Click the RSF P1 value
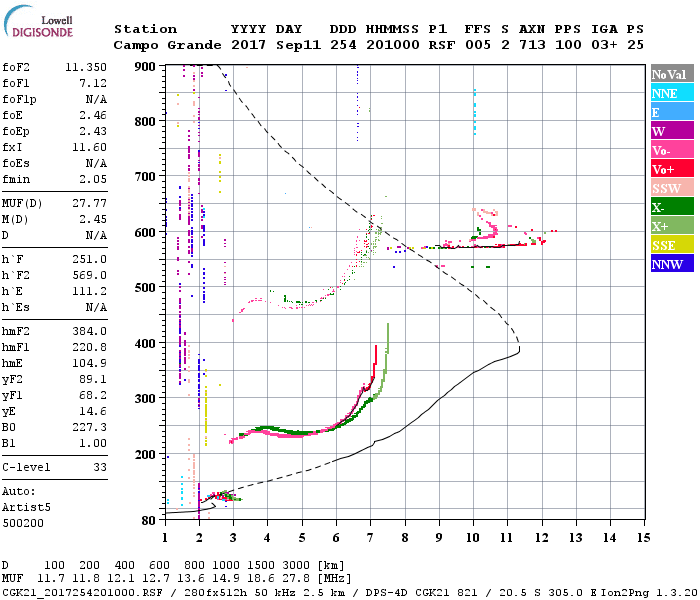 [442, 45]
